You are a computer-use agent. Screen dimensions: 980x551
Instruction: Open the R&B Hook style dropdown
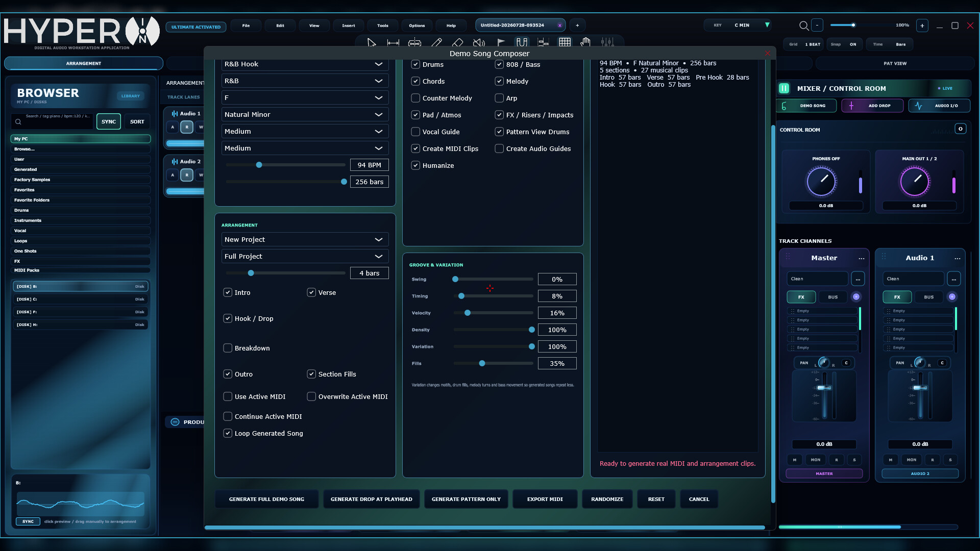point(305,64)
